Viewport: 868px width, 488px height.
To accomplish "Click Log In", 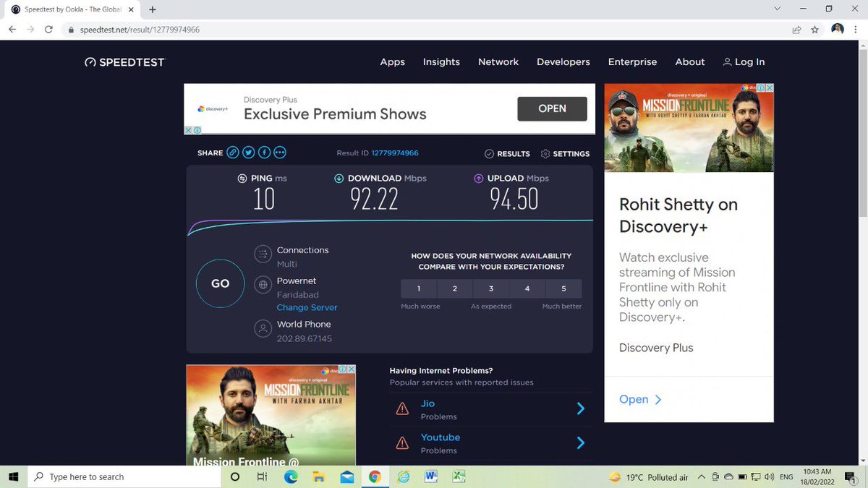I will point(744,62).
